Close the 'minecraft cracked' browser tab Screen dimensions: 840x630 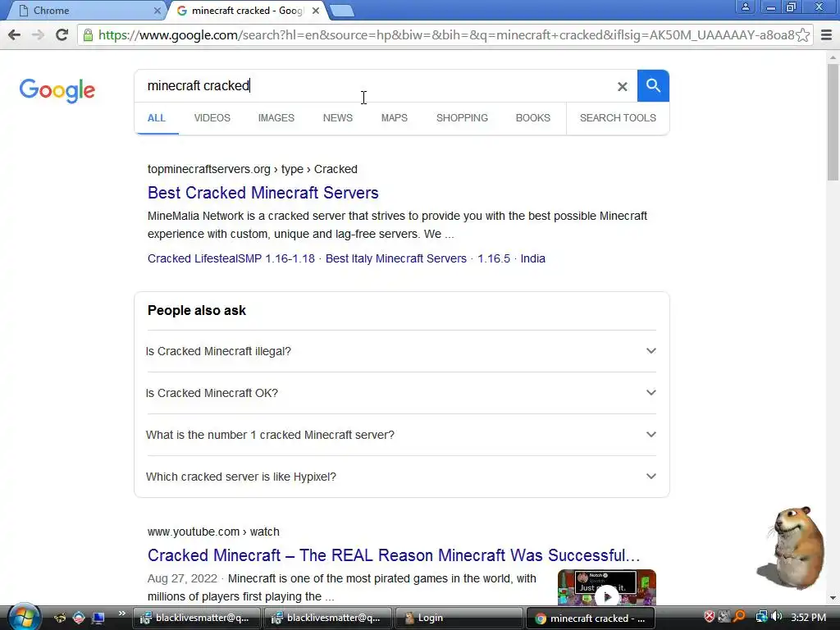[316, 11]
